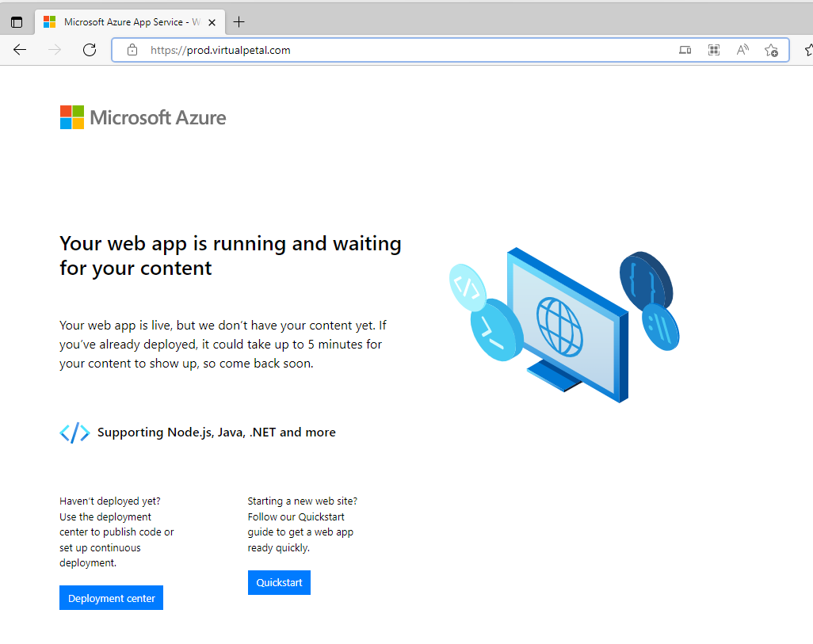Click the partially visible favorites icon at right edge
This screenshot has width=813, height=644.
click(x=808, y=50)
